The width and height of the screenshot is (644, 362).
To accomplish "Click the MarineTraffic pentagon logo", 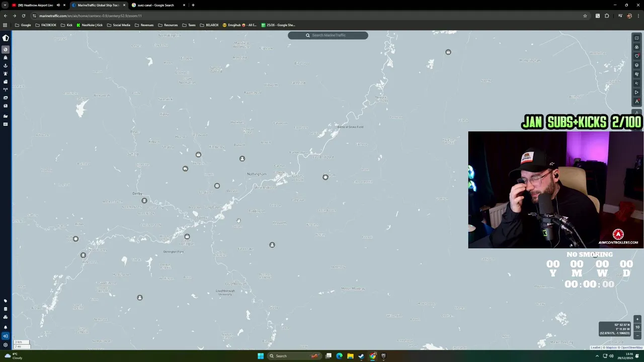I will (6, 38).
